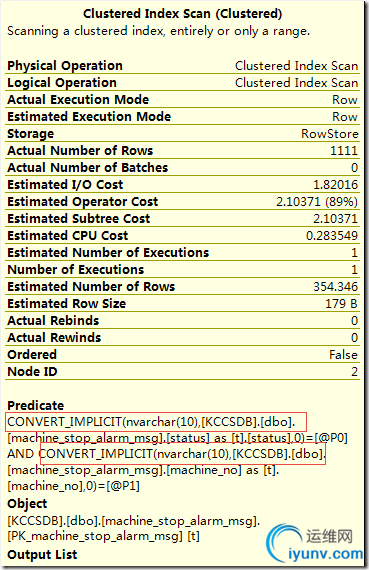
Task: Select the 'Actual Execution Mode' row label
Action: 78,99
